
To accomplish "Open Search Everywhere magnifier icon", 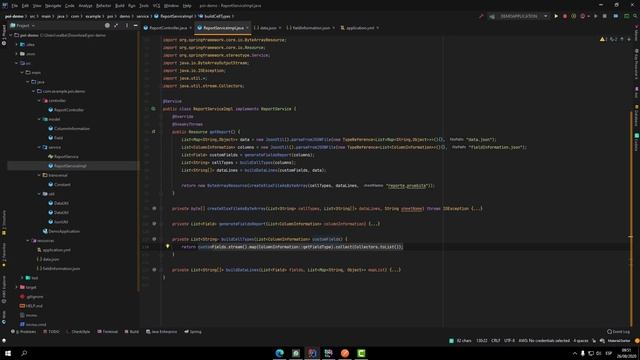I will [635, 16].
